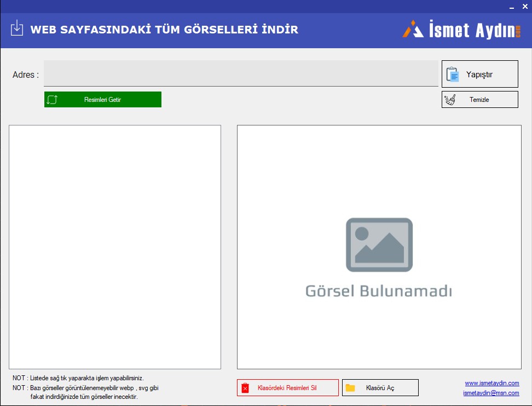
Task: Select the Klasördeki Resimleri Sil text
Action: pyautogui.click(x=287, y=388)
